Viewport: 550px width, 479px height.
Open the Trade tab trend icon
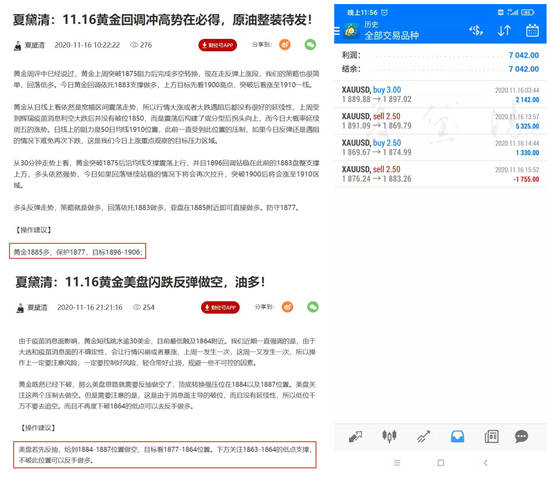[423, 437]
